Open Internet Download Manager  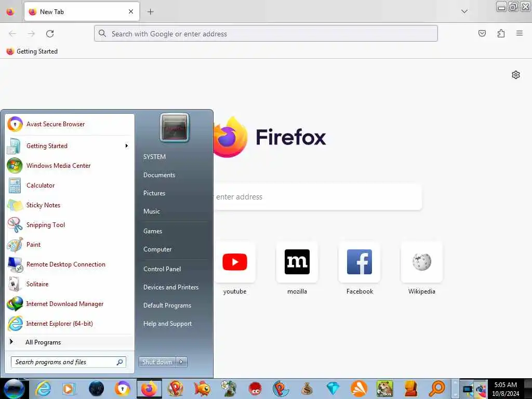70,303
